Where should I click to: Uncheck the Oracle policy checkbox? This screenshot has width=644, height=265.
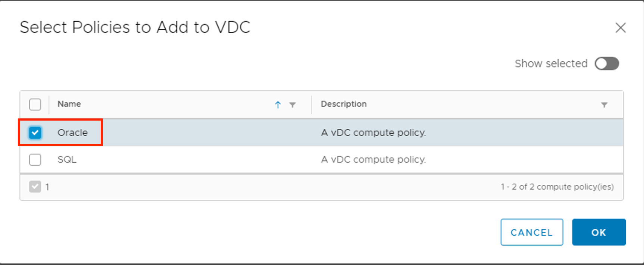click(x=35, y=132)
